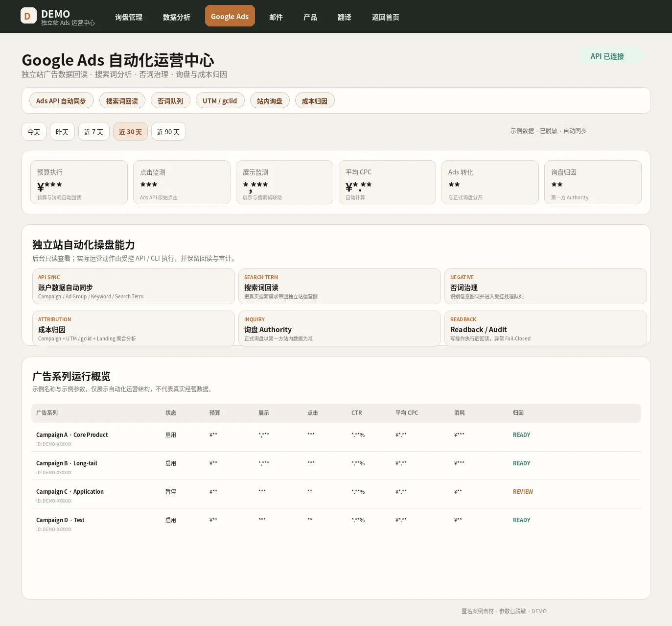This screenshot has height=626, width=672.
Task: Go to 邮件 section
Action: click(x=276, y=17)
